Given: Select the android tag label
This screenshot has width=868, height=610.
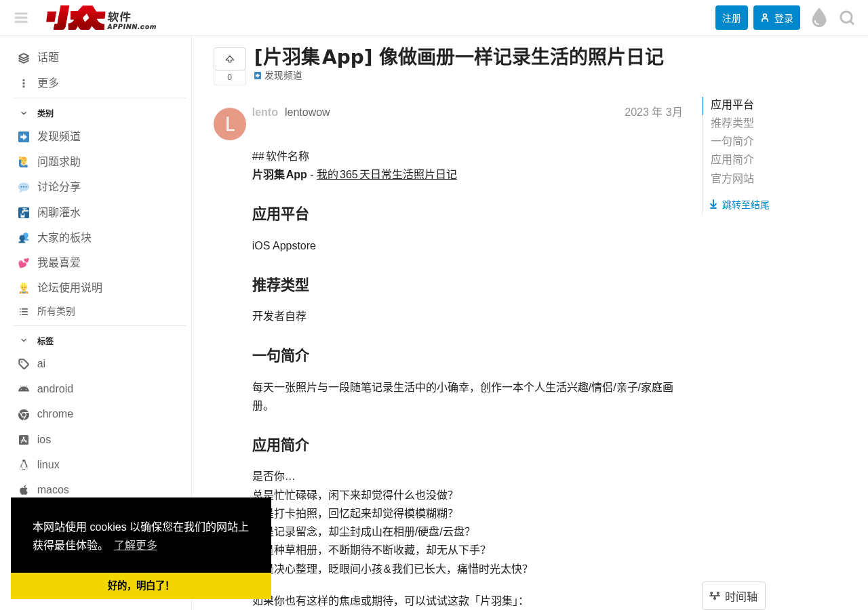Looking at the screenshot, I should pyautogui.click(x=55, y=389).
